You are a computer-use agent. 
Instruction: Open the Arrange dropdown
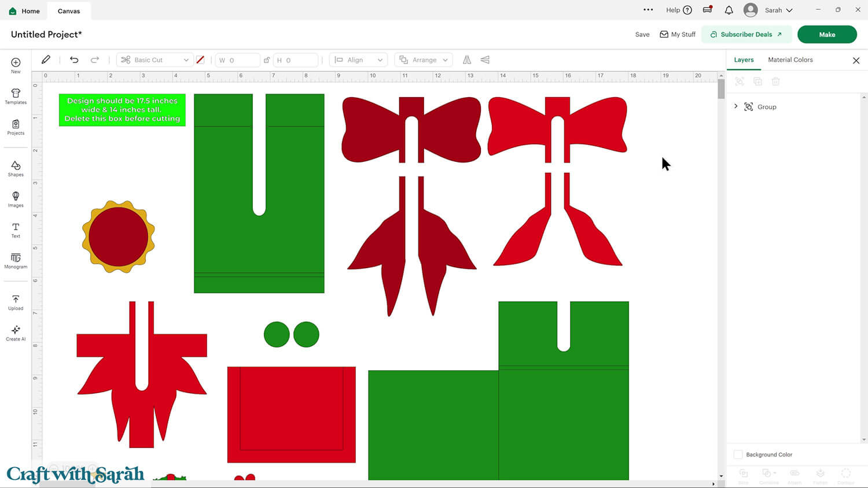pyautogui.click(x=424, y=60)
